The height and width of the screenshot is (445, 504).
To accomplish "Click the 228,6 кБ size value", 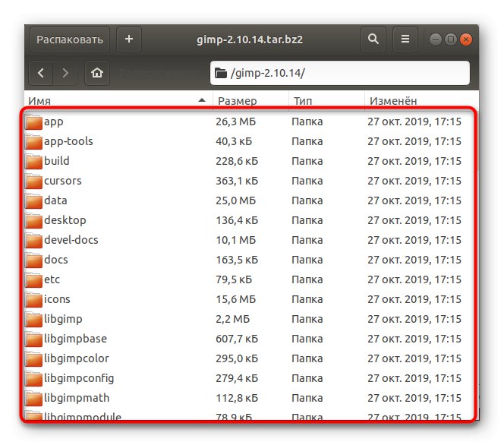I will (x=237, y=161).
